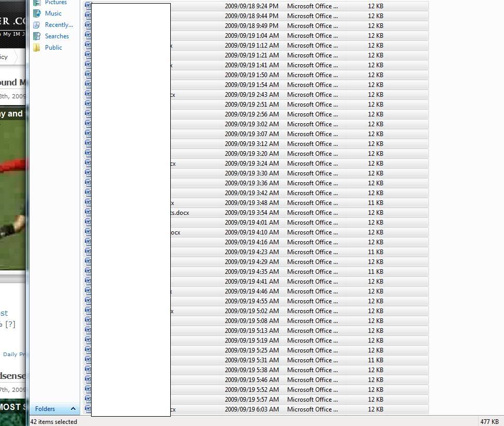This screenshot has height=426, width=504.
Task: Select Word file icon dated 3:12 AM
Action: pos(87,143)
